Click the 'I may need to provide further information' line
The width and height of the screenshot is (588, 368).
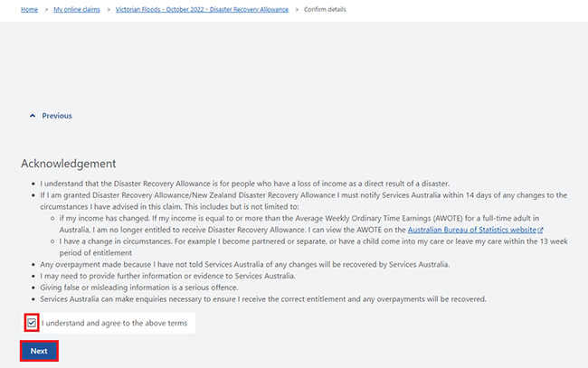[167, 276]
